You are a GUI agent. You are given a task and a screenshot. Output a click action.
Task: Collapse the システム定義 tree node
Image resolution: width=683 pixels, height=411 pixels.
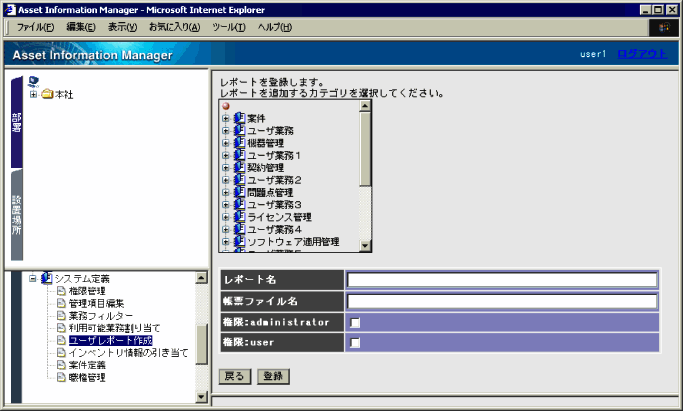pos(33,279)
